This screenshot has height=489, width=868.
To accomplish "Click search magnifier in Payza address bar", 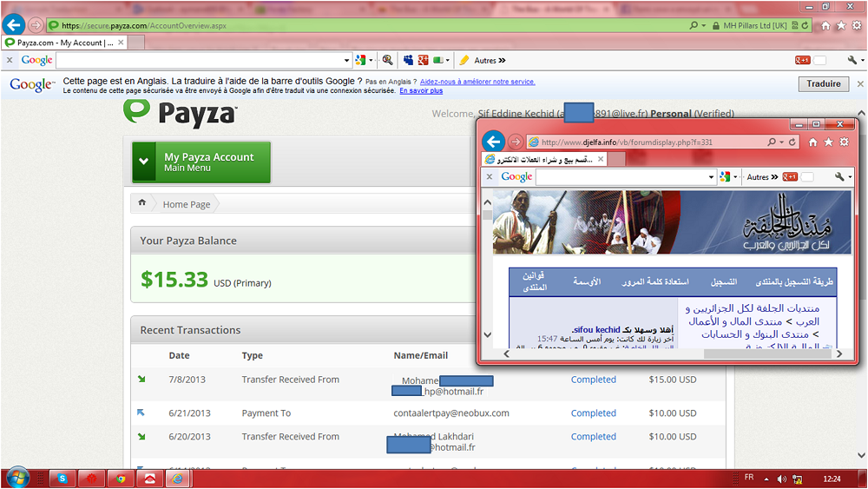I will (x=693, y=25).
